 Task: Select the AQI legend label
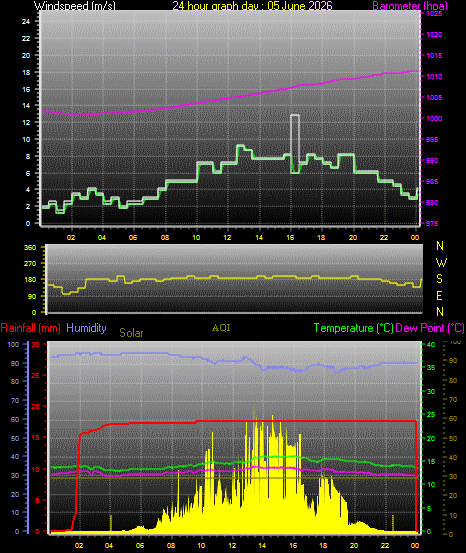click(221, 328)
